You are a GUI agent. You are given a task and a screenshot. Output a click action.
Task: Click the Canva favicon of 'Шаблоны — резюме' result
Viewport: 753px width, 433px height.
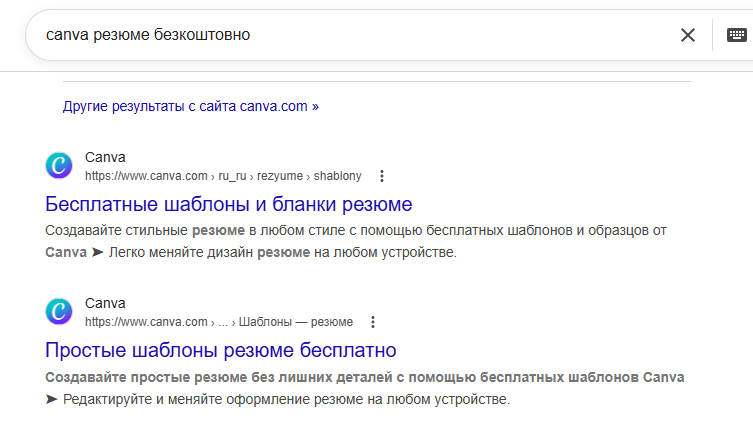[x=59, y=312]
